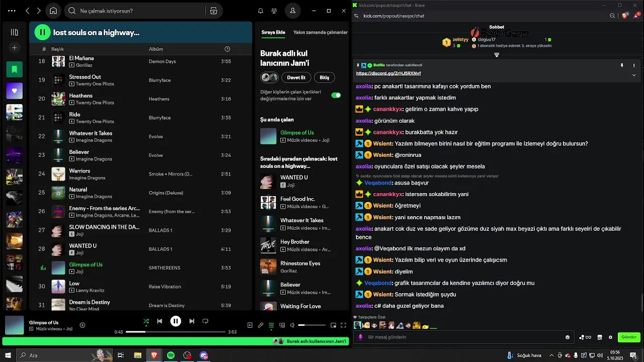Click Jam participant avatars icon
This screenshot has height=362, width=644.
coord(269,77)
